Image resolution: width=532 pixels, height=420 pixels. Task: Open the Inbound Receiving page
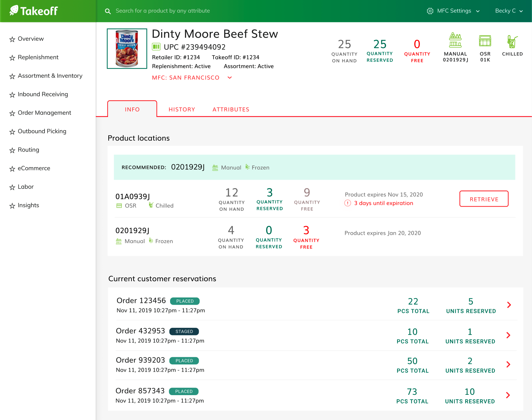tap(43, 94)
